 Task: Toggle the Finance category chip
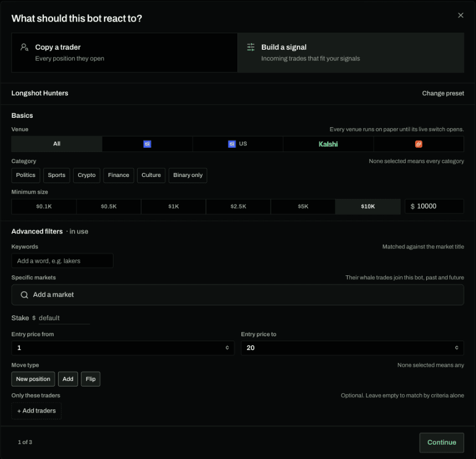click(118, 175)
